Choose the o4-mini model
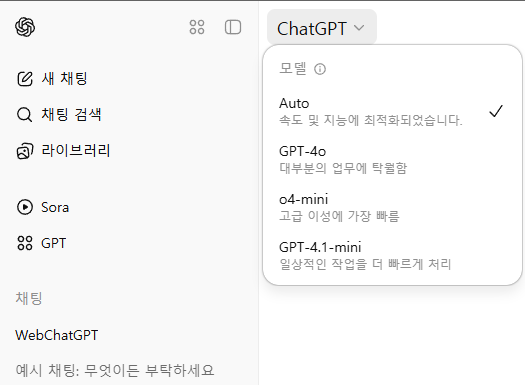 pos(392,207)
